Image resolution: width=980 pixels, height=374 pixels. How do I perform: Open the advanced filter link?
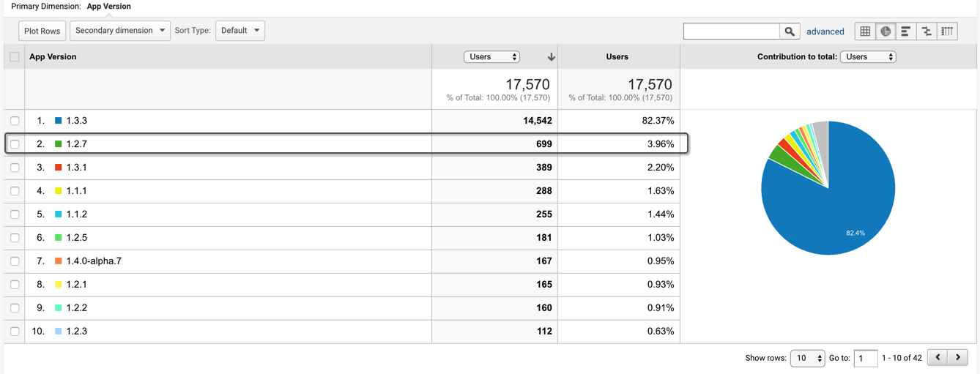(825, 31)
